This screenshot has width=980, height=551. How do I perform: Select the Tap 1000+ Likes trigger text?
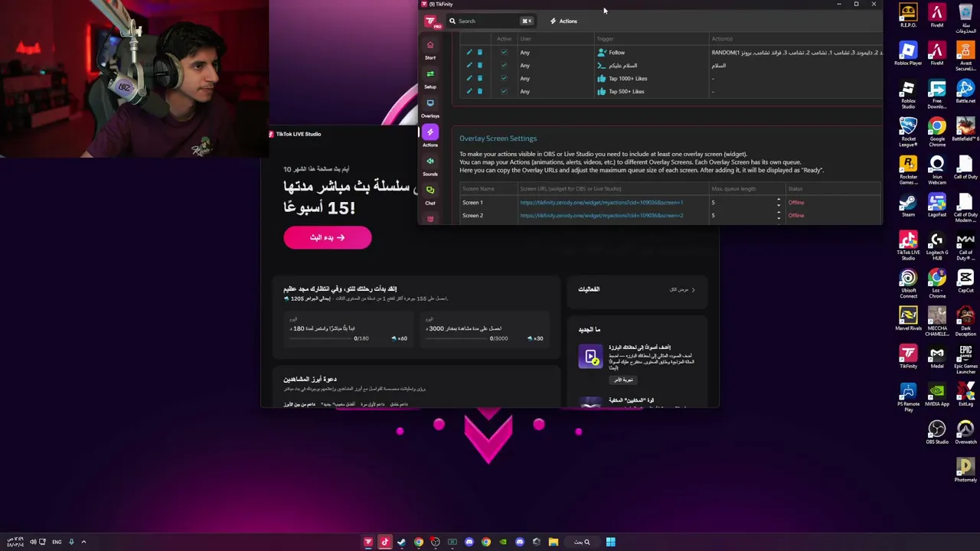(628, 78)
